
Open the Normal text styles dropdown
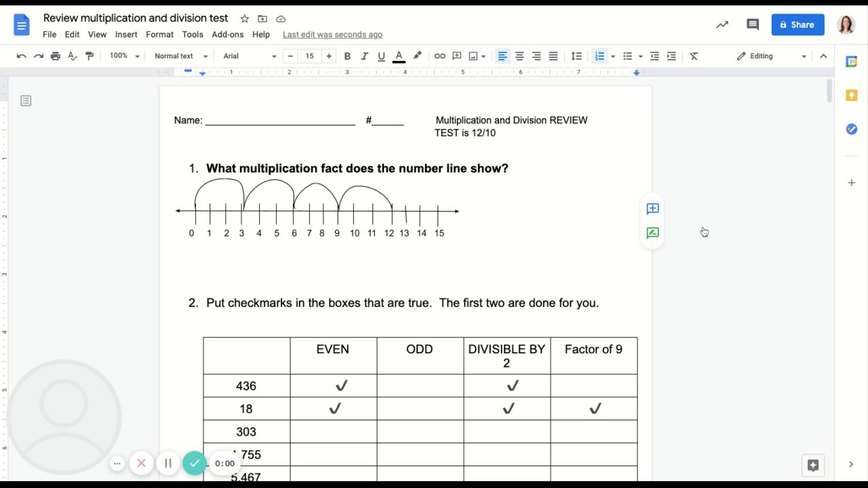180,56
